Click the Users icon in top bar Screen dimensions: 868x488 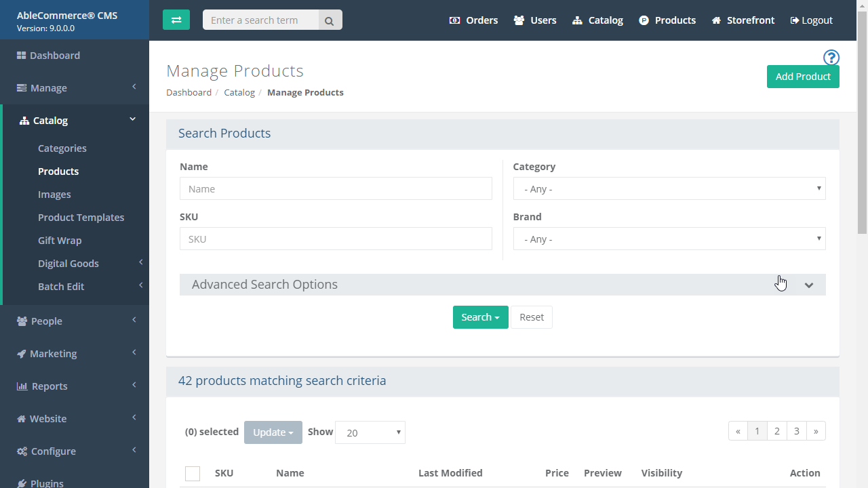pyautogui.click(x=519, y=20)
